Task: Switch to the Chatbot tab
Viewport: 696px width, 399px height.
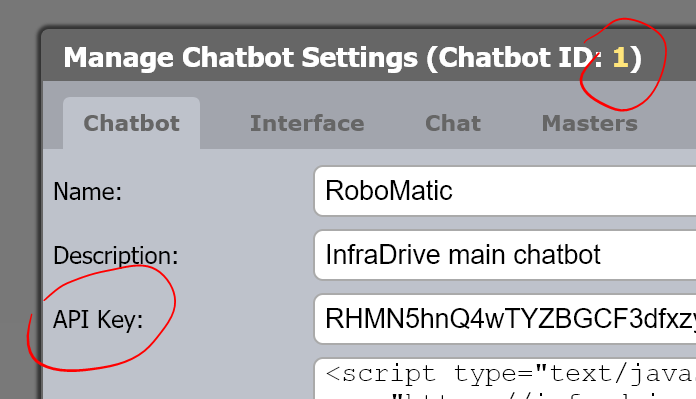Action: pyautogui.click(x=131, y=123)
